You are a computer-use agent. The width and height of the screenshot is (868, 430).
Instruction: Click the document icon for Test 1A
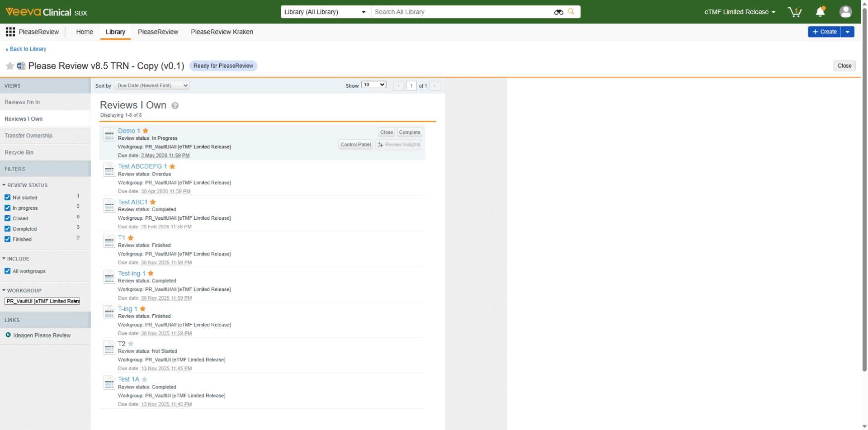109,383
